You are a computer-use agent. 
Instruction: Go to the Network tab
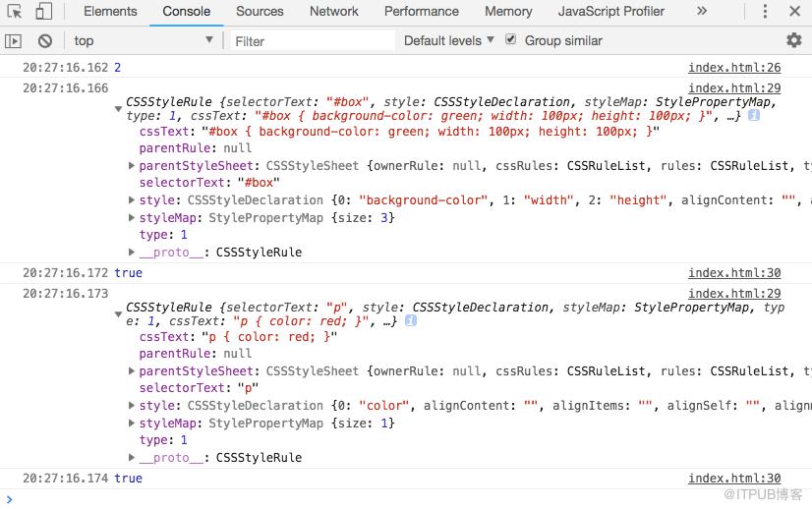334,12
